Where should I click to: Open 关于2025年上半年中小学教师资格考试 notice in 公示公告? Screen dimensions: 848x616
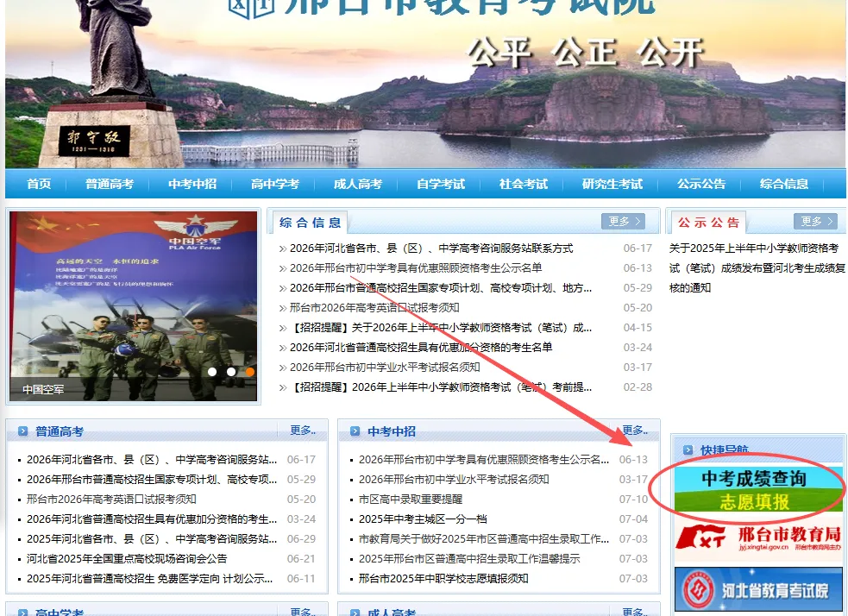[x=757, y=268]
